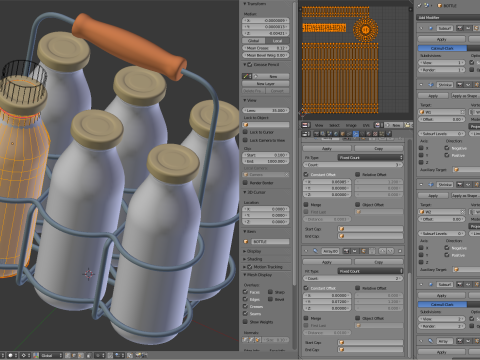Click the image browse icon in UV header
The width and height of the screenshot is (480, 360).
coord(378,125)
